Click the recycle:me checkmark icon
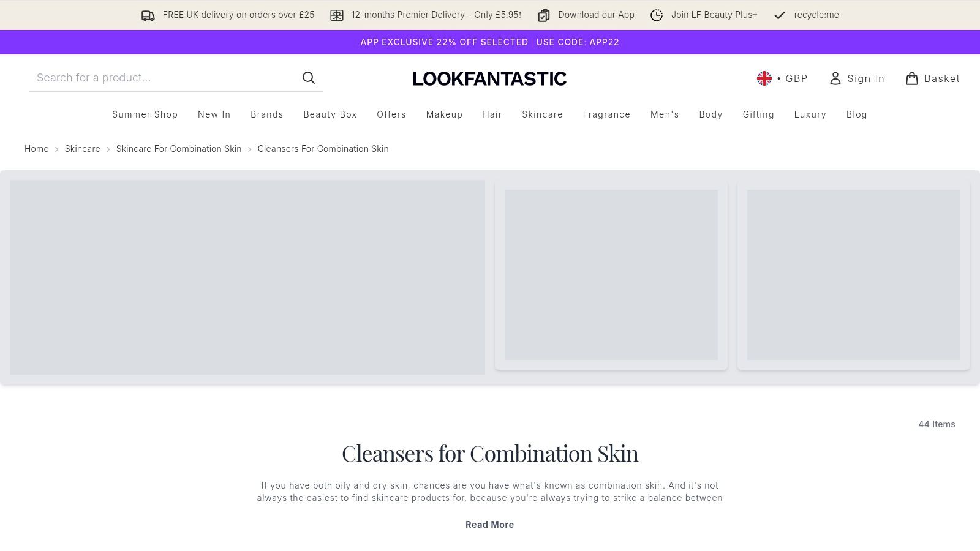 (780, 15)
